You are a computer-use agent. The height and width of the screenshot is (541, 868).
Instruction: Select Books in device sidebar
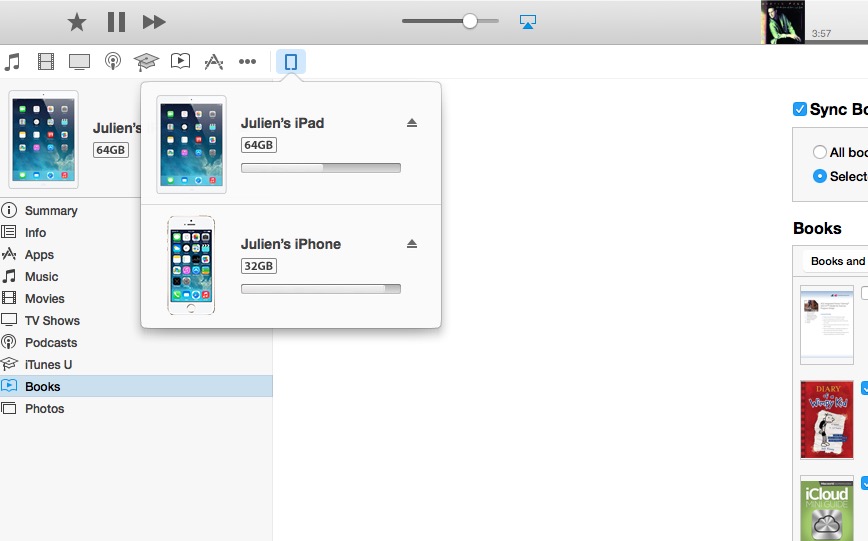136,387
